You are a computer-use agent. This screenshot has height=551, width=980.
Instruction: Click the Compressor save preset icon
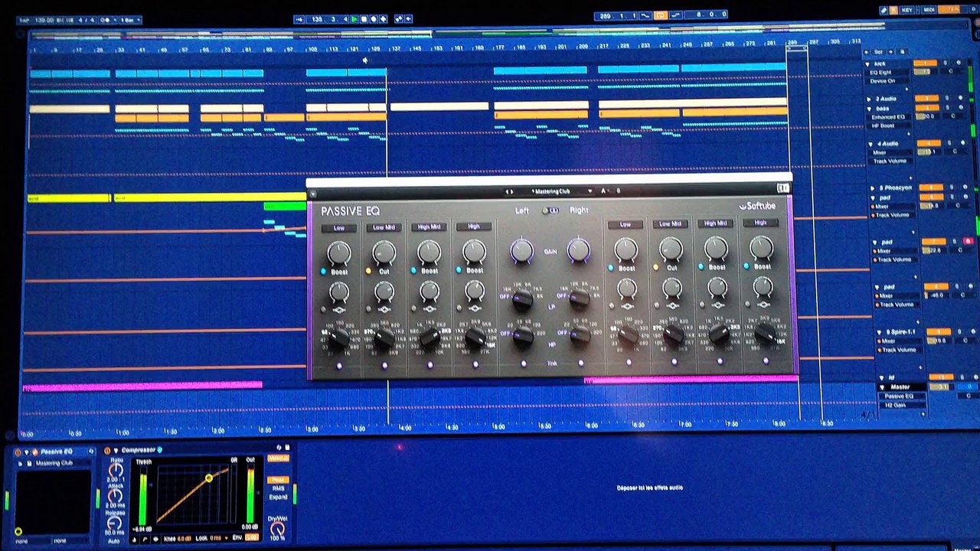coord(287,448)
